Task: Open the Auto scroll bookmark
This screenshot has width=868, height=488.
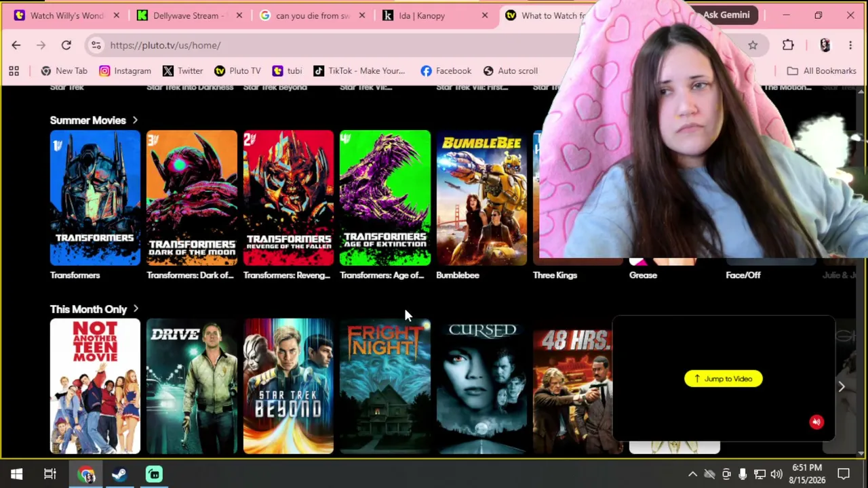Action: click(510, 70)
